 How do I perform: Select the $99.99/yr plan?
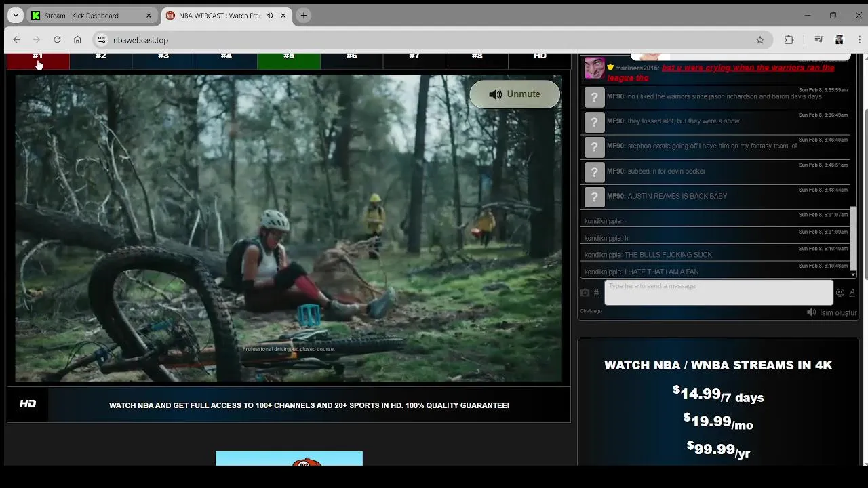click(x=718, y=449)
